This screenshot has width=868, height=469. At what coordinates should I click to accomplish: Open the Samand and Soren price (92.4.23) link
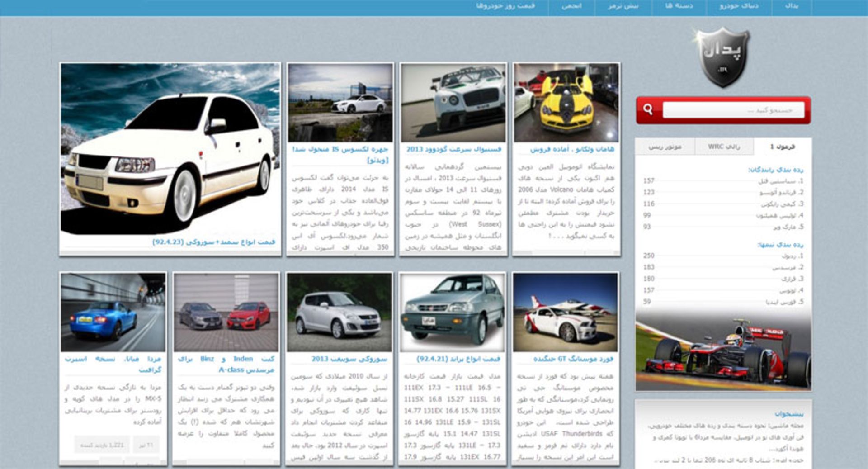point(213,242)
